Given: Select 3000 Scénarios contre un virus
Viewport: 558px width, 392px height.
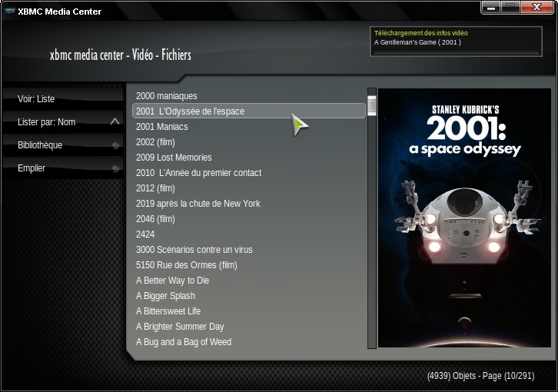Looking at the screenshot, I should click(249, 250).
